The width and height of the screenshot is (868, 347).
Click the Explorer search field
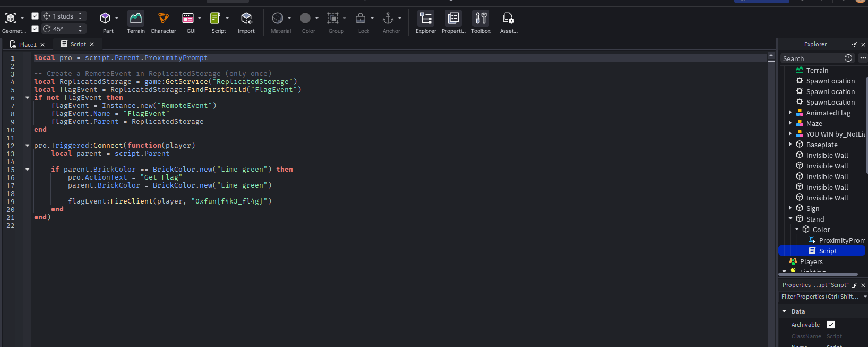[811, 58]
